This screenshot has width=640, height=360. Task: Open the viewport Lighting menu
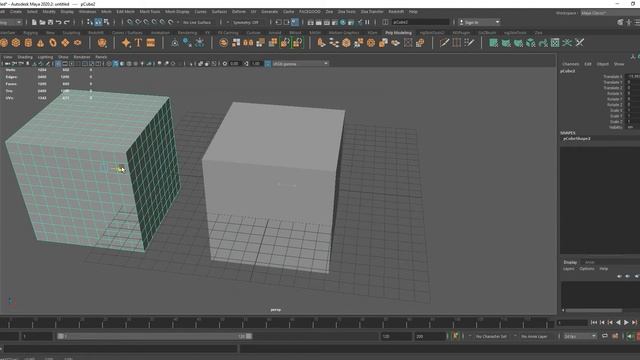pyautogui.click(x=45, y=57)
